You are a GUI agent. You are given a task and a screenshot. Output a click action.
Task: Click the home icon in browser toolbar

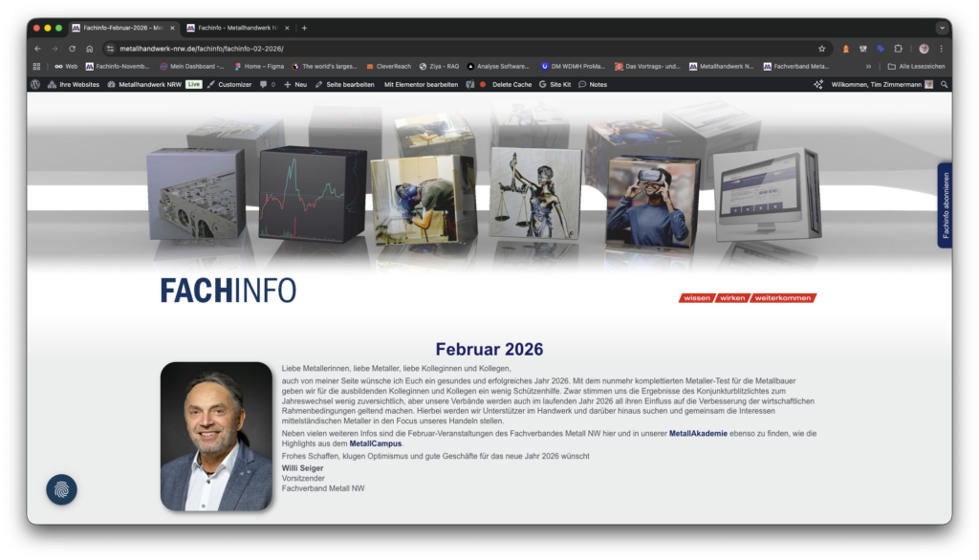coord(89,49)
